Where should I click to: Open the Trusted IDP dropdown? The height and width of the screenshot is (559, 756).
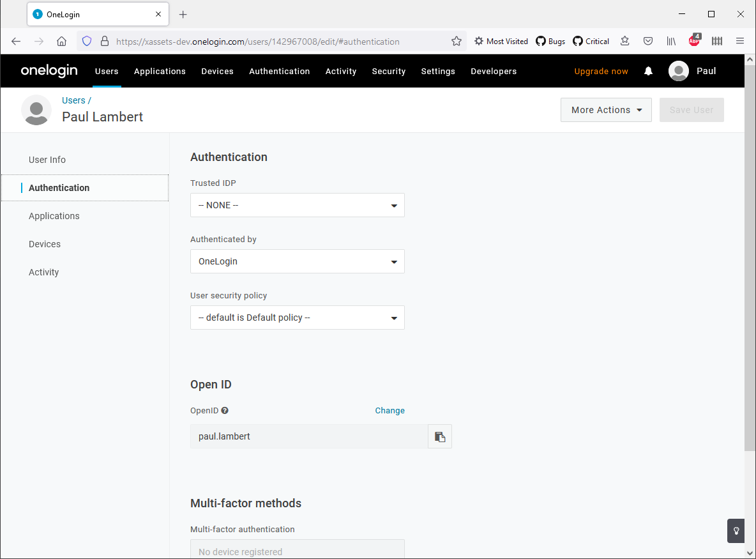(x=297, y=205)
